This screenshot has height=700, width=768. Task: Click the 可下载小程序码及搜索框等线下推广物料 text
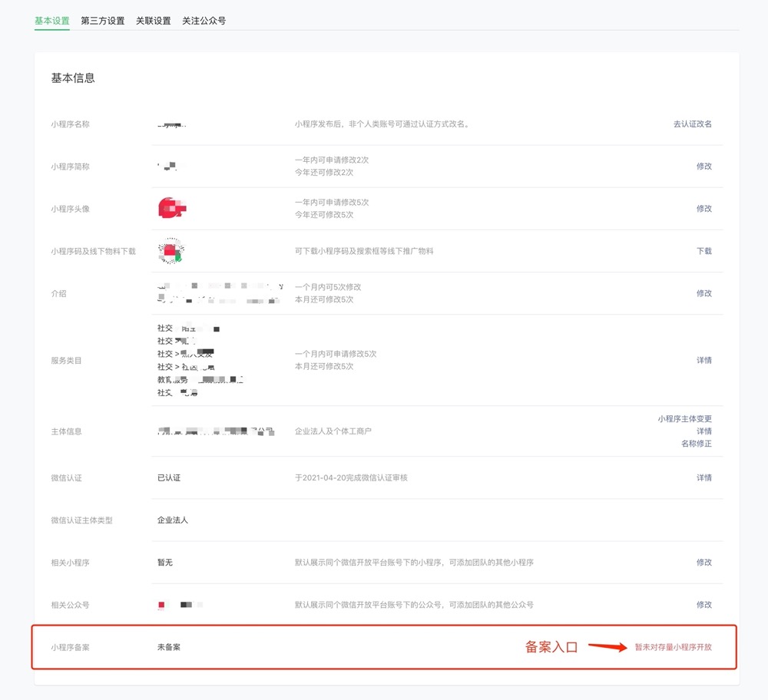(x=364, y=251)
